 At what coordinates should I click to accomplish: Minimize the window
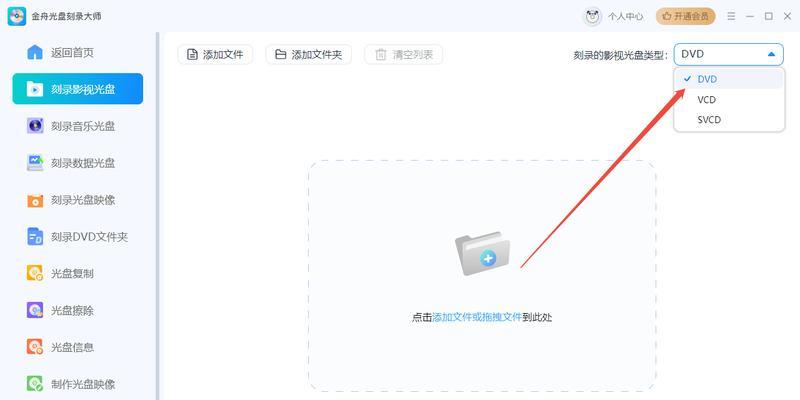tap(750, 16)
